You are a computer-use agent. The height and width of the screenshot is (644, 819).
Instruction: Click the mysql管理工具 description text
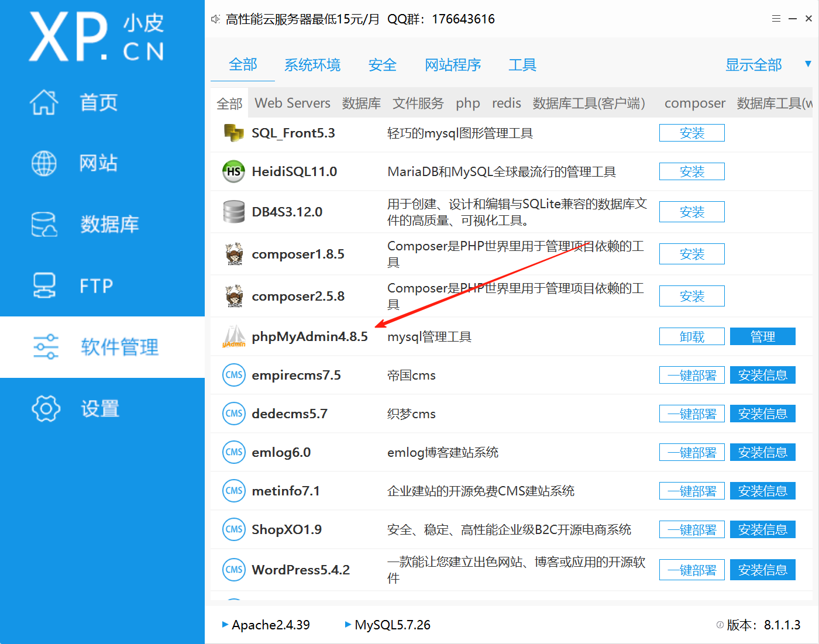point(429,337)
